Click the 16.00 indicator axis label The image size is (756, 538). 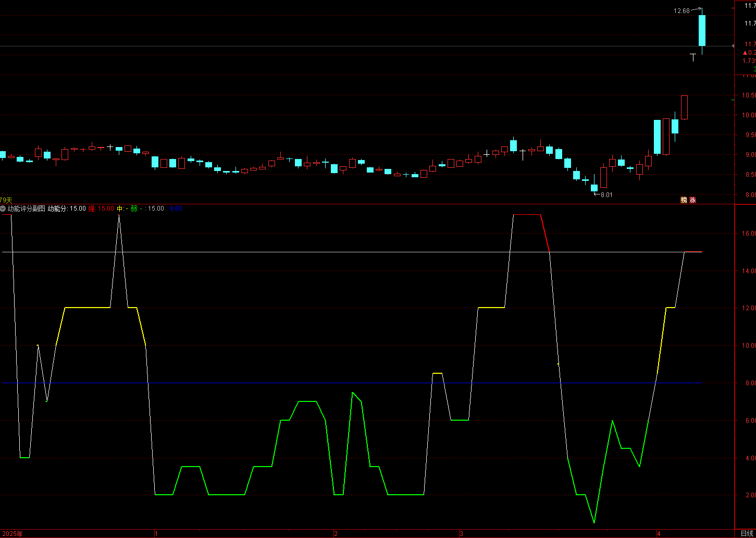[749, 234]
